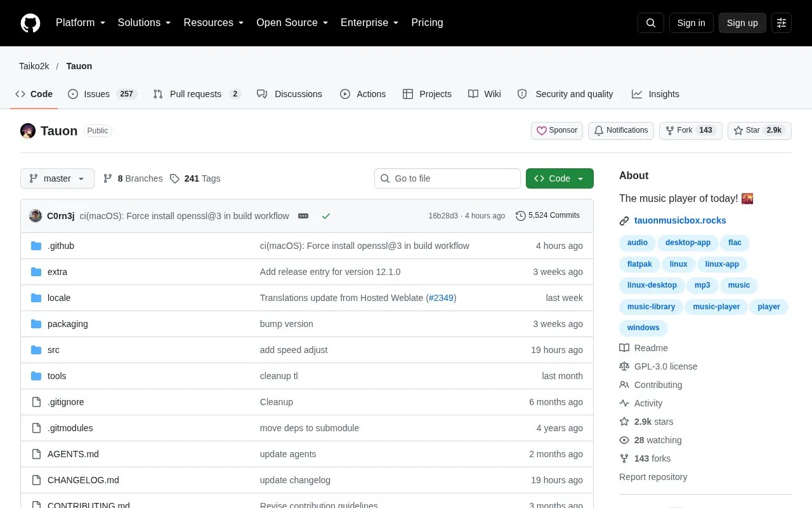Image resolution: width=812 pixels, height=508 pixels.
Task: Click the AGENTS.md file icon
Action: [x=36, y=454]
